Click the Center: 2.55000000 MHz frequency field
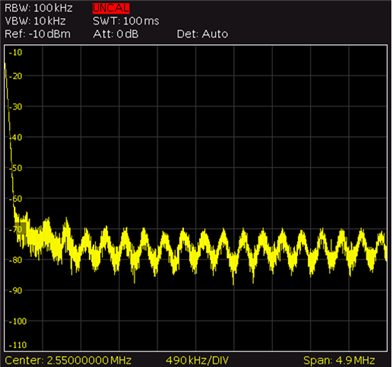The image size is (392, 367). pos(68,360)
